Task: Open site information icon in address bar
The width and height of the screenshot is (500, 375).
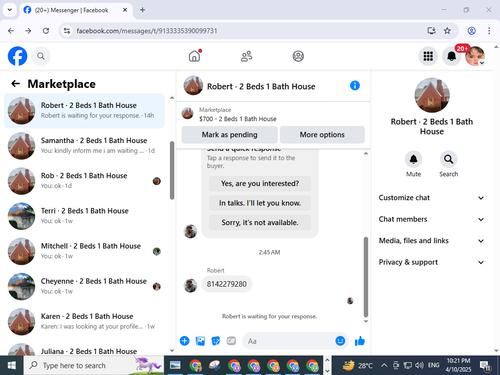Action: (67, 31)
